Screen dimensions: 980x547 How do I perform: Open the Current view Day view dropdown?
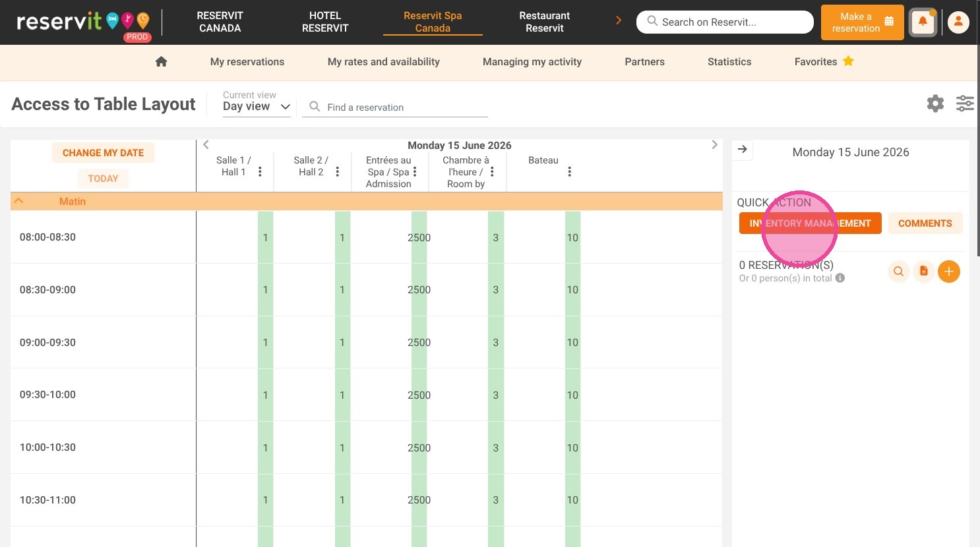257,106
